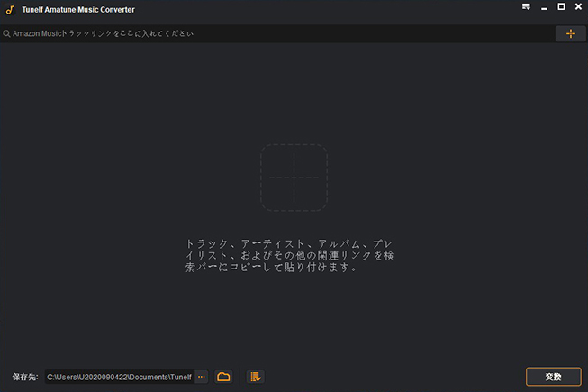The image size is (588, 392).
Task: Minimize the Tunelf window
Action: [x=544, y=7]
